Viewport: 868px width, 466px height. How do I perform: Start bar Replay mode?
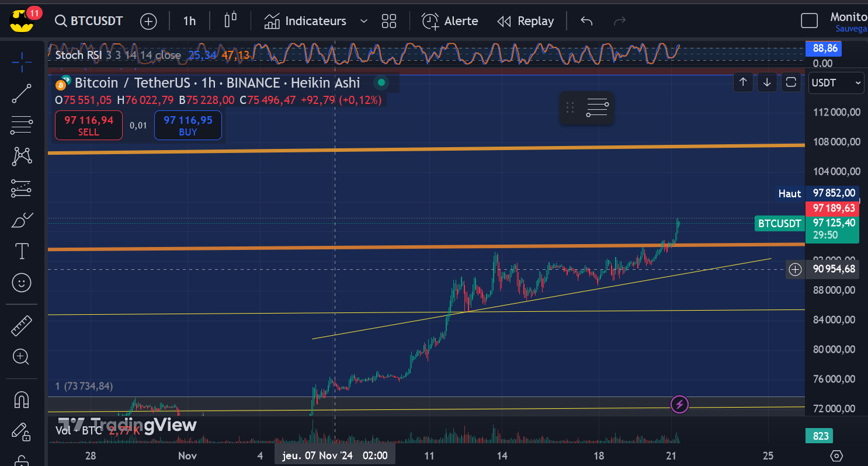(525, 21)
